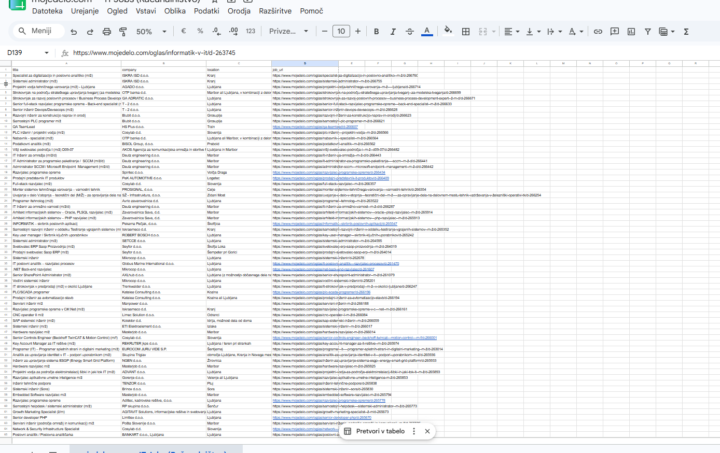Click the Meniji search box
Viewport: 720px width, 453px height.
click(39, 31)
